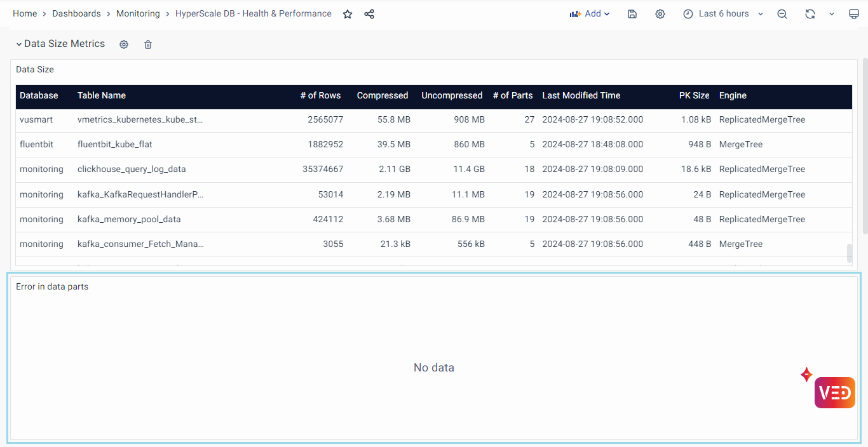The width and height of the screenshot is (868, 447).
Task: Navigate to Dashboards breadcrumb
Action: 76,13
